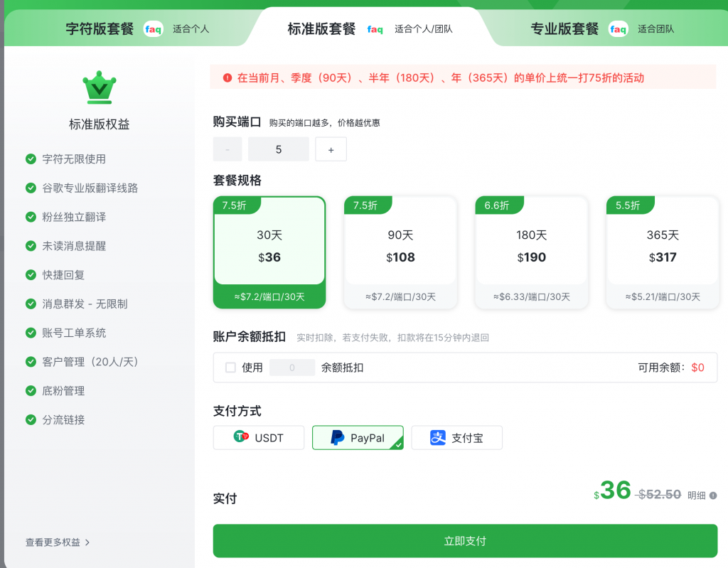Click the port quantity input field

pos(278,149)
